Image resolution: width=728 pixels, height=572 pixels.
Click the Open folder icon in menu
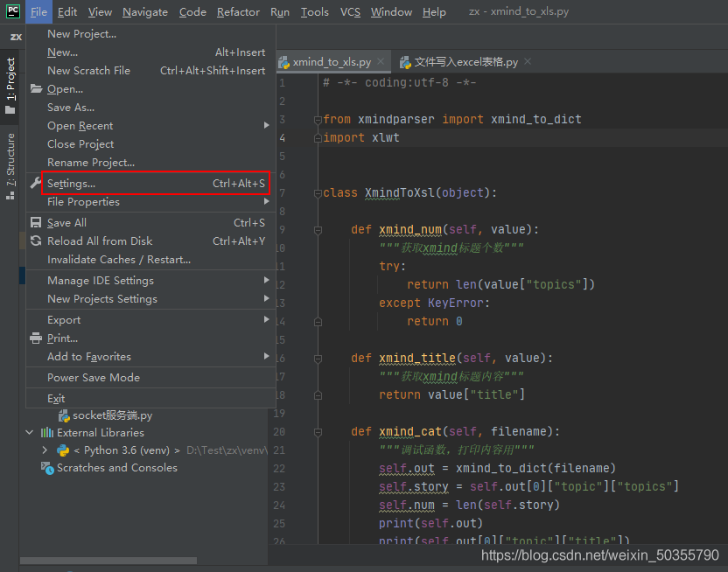click(x=36, y=89)
